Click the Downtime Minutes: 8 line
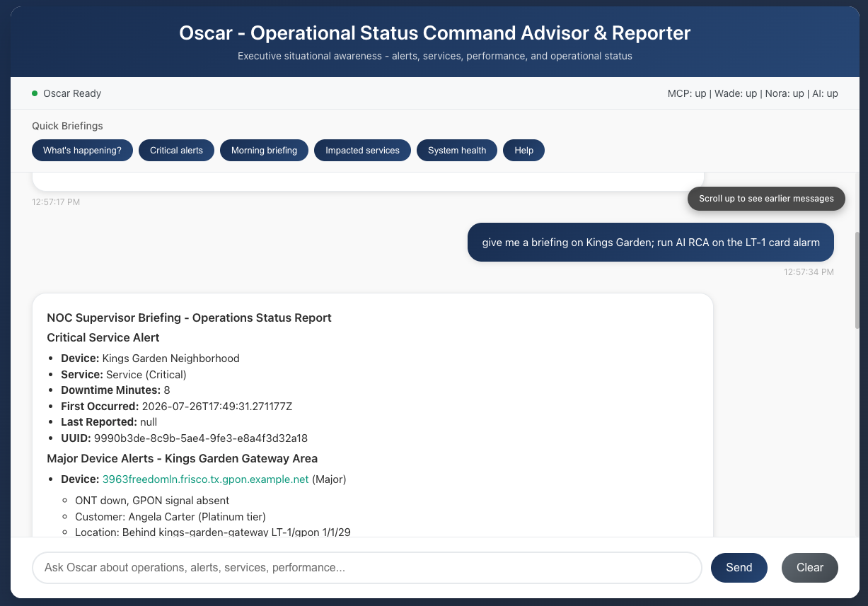Image resolution: width=868 pixels, height=606 pixels. 115,390
